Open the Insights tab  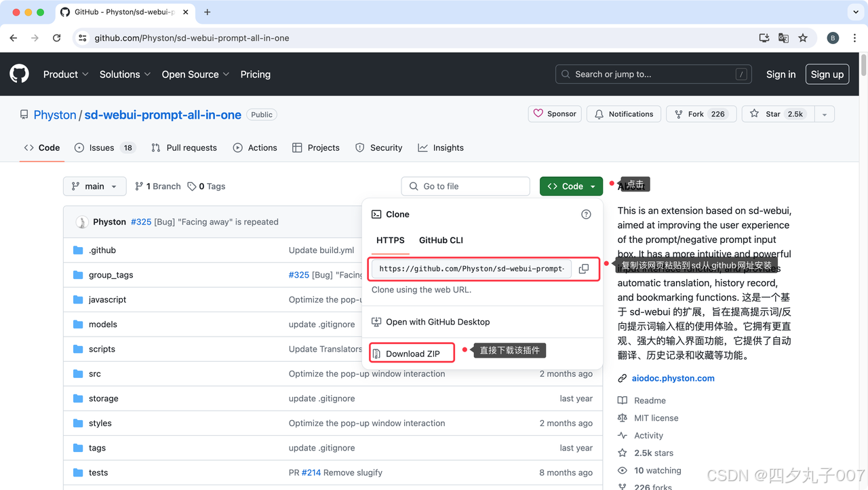click(x=441, y=148)
